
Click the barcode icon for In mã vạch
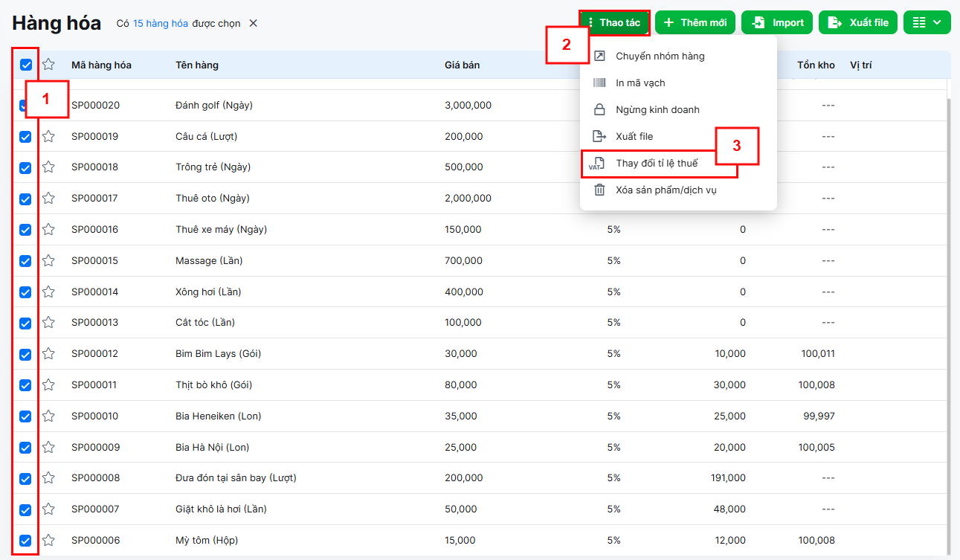(x=599, y=83)
